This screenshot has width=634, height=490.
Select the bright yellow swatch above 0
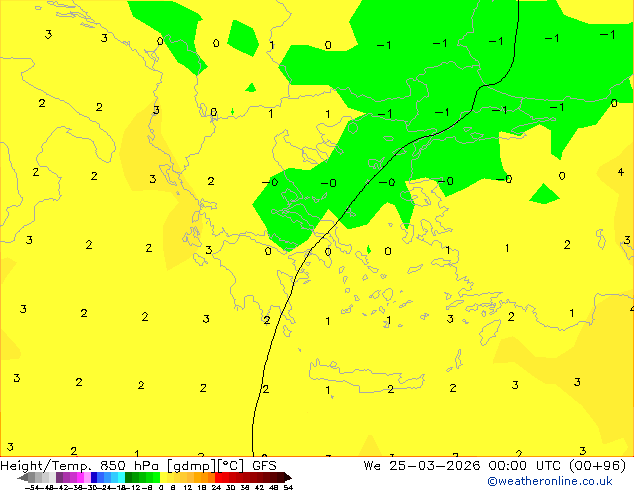(164, 477)
